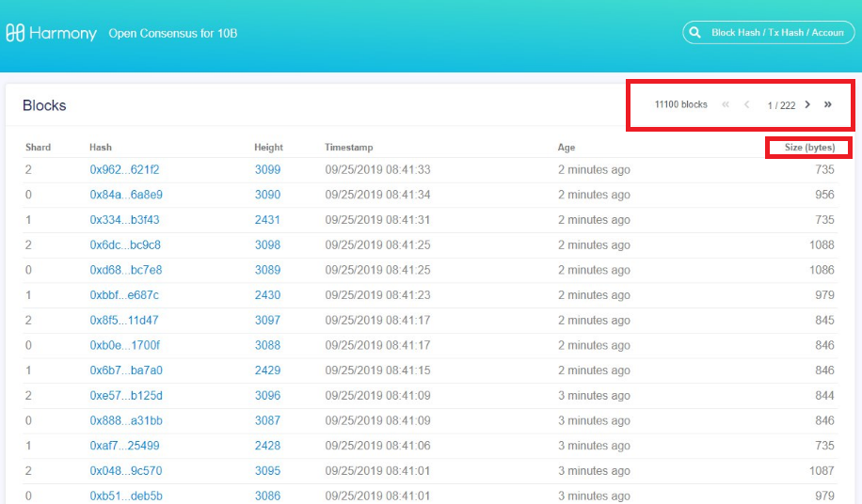Click size value 844
The image size is (862, 504).
point(824,395)
